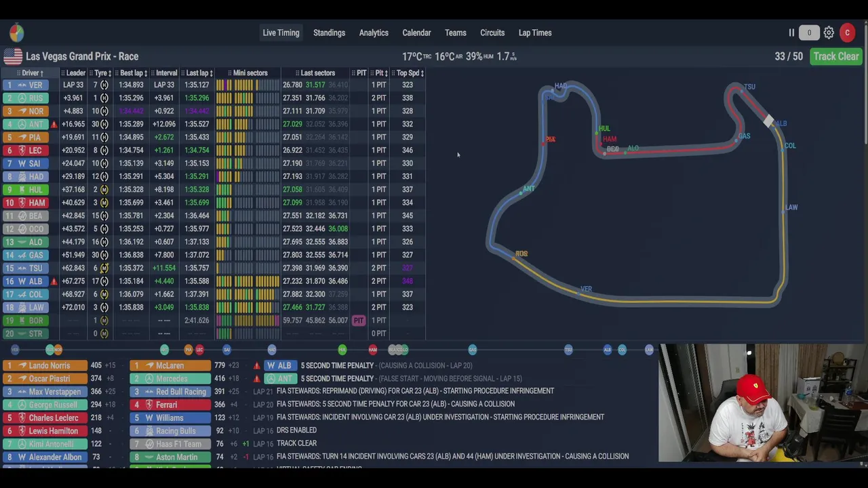
Task: Pause the live timing feed
Action: [x=791, y=33]
